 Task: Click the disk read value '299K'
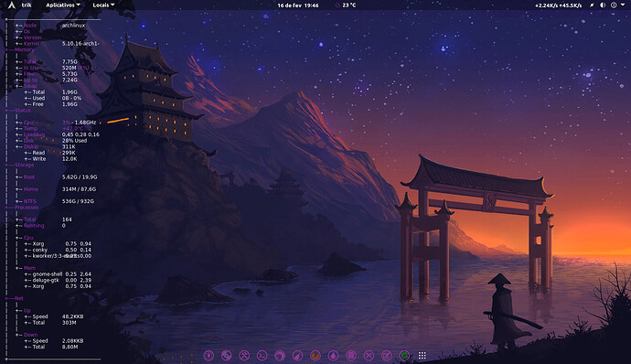[69, 153]
